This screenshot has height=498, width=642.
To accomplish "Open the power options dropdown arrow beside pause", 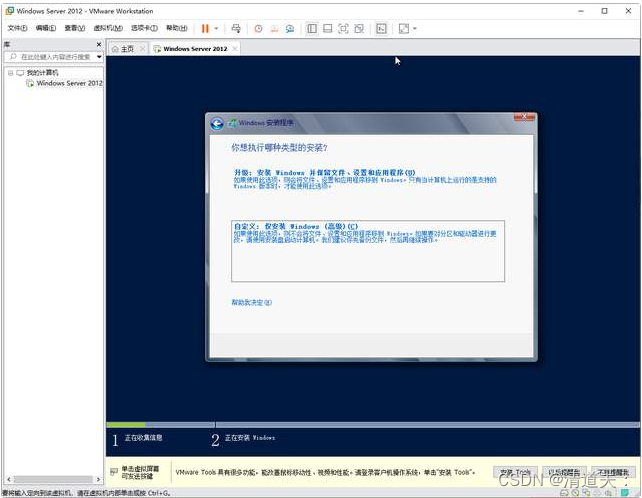I will (216, 28).
